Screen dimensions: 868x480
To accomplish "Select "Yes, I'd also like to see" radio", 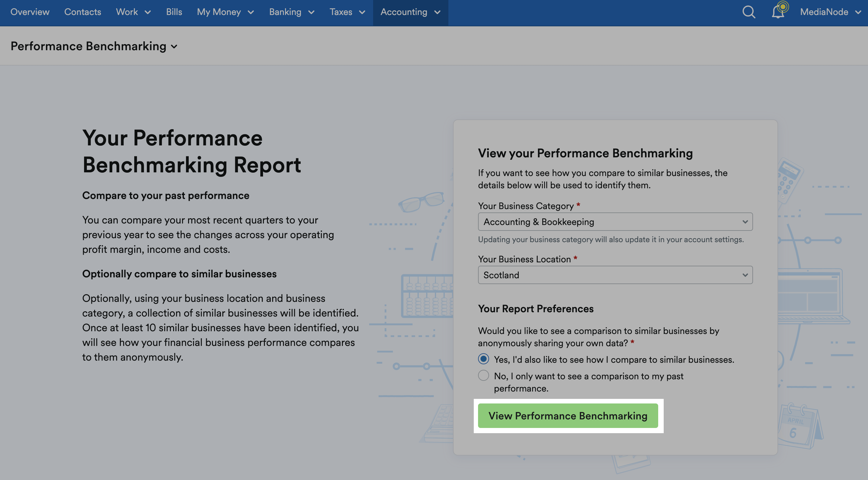I will click(x=484, y=359).
